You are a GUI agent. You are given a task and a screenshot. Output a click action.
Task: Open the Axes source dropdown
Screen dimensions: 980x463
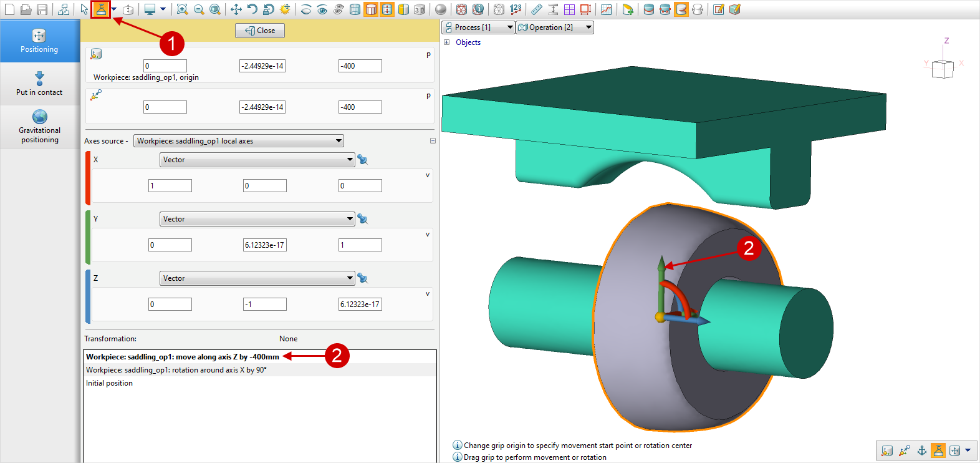(239, 141)
